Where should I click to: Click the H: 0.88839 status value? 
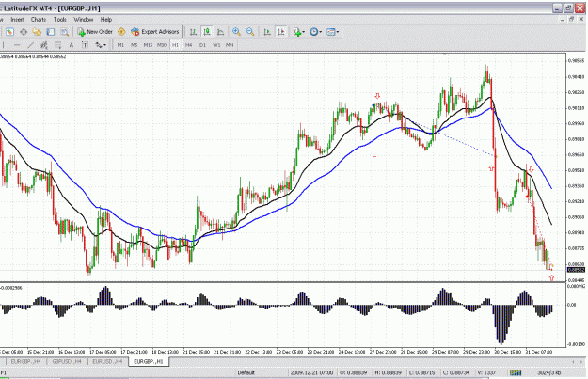pos(389,372)
